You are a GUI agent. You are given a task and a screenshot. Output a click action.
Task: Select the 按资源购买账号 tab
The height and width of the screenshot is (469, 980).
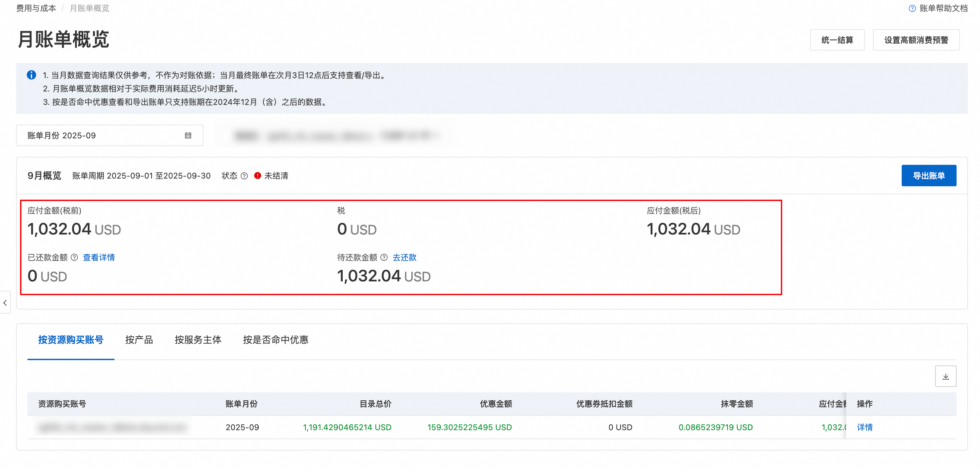pos(71,340)
